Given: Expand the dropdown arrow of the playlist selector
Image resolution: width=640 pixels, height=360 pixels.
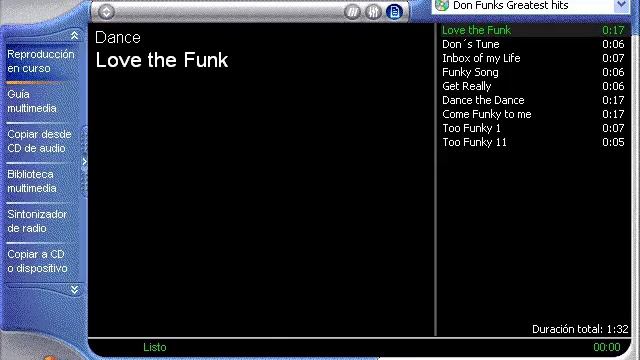Looking at the screenshot, I should click(x=622, y=5).
